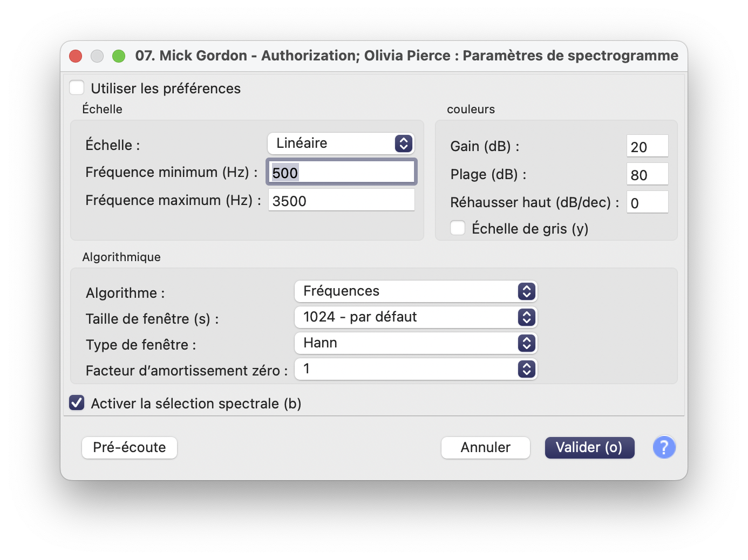Click the Fréquence maximum (Hz) field
The width and height of the screenshot is (748, 560).
click(x=341, y=200)
